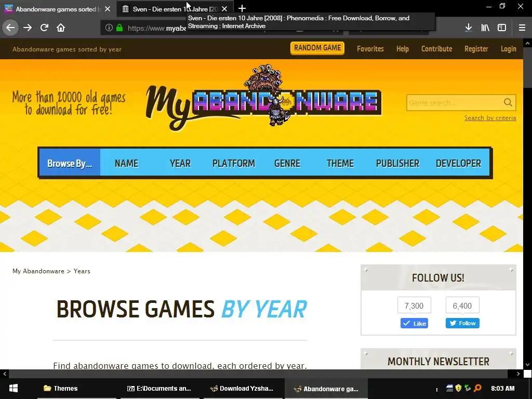This screenshot has height=399, width=532.
Task: Click the Facebook Like button
Action: point(414,323)
